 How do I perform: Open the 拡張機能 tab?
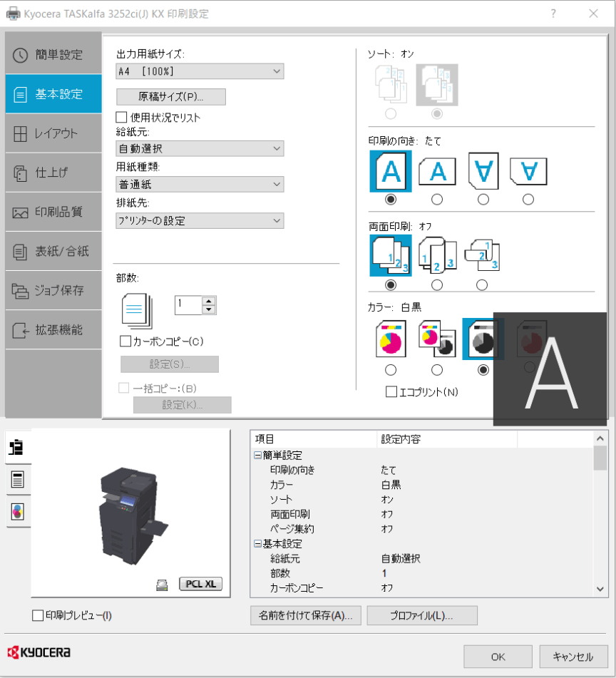[53, 330]
